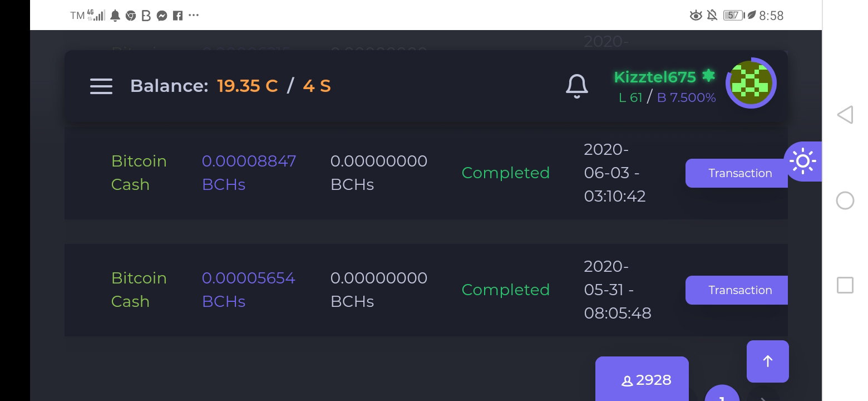The image size is (868, 401).
Task: Click the 4 S balance value
Action: pos(317,86)
